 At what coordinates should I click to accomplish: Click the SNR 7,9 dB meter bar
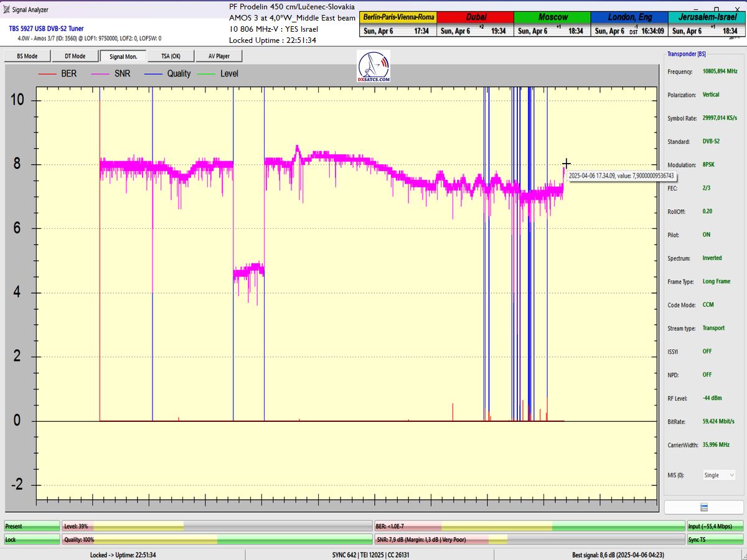[x=529, y=539]
